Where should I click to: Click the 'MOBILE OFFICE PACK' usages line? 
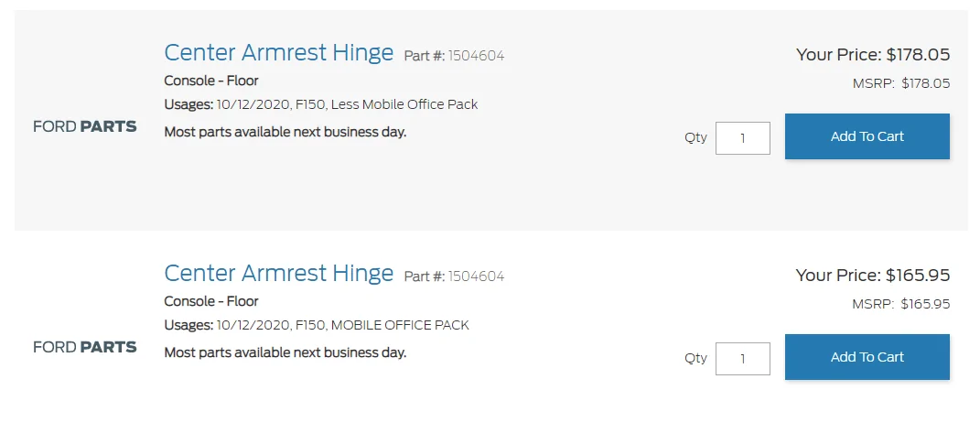click(x=317, y=325)
